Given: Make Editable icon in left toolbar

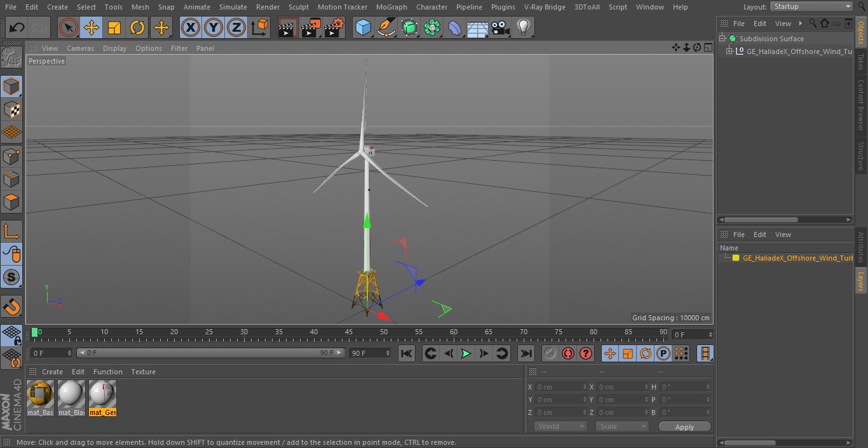Looking at the screenshot, I should coord(11,58).
